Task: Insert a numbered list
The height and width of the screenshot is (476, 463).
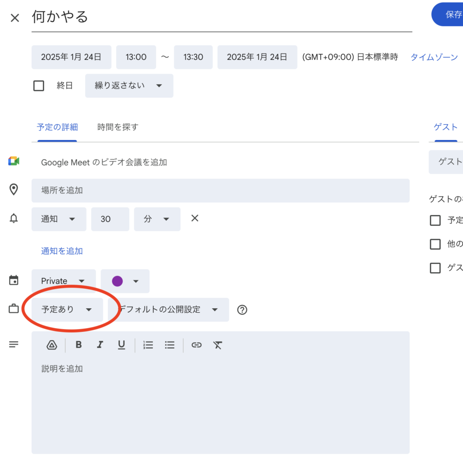Action: (148, 345)
